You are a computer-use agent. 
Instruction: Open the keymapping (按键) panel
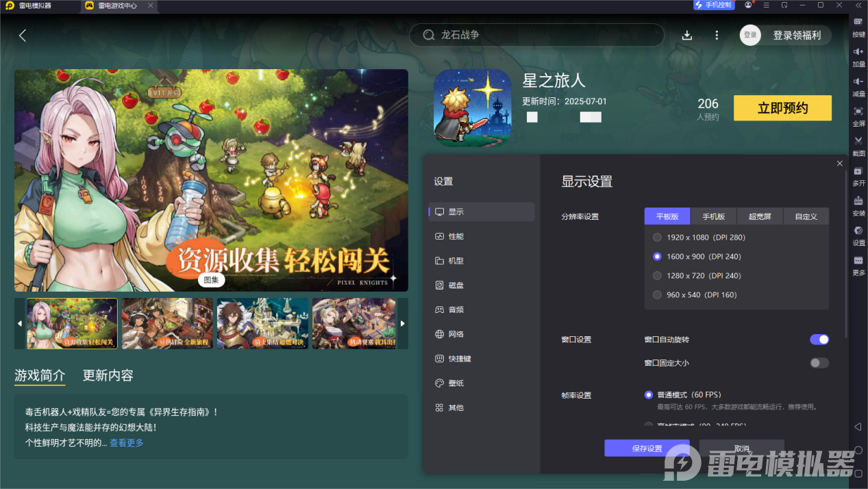(x=858, y=27)
